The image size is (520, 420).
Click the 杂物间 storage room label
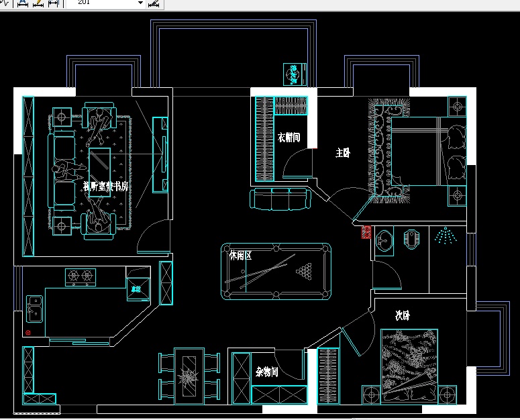[267, 372]
